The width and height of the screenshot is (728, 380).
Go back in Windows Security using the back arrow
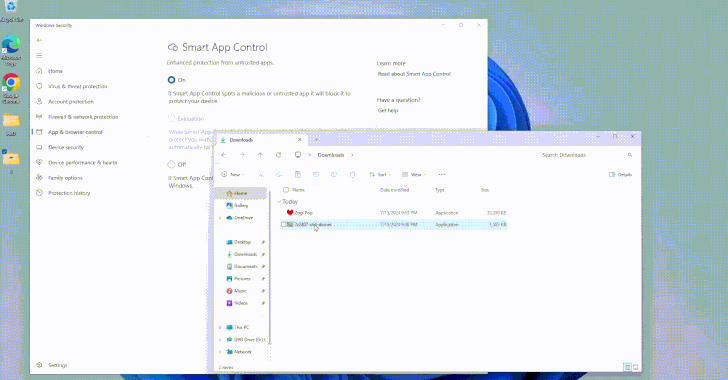click(39, 40)
